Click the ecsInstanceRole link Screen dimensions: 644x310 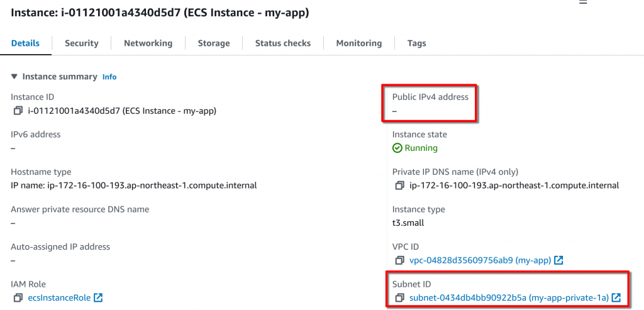(58, 297)
